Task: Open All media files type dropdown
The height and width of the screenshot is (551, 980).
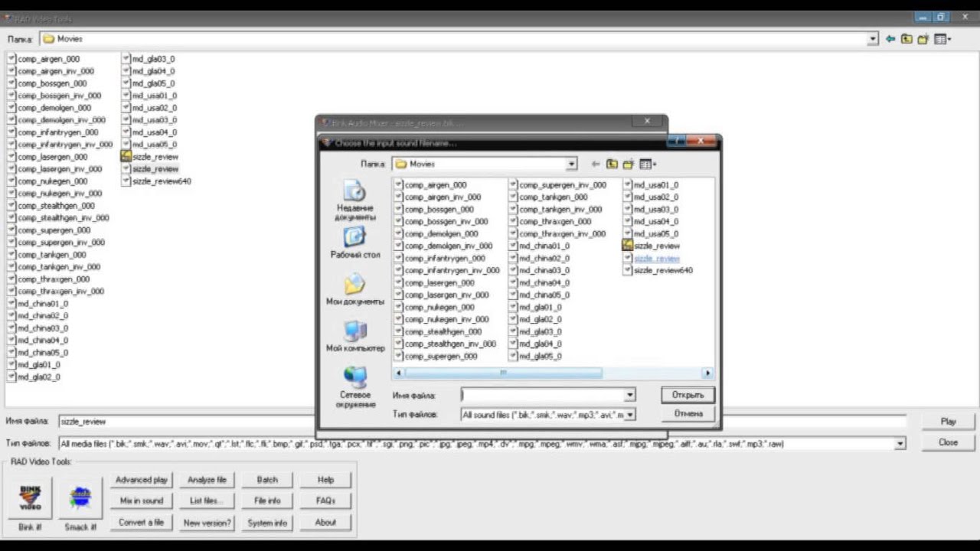Action: tap(900, 443)
